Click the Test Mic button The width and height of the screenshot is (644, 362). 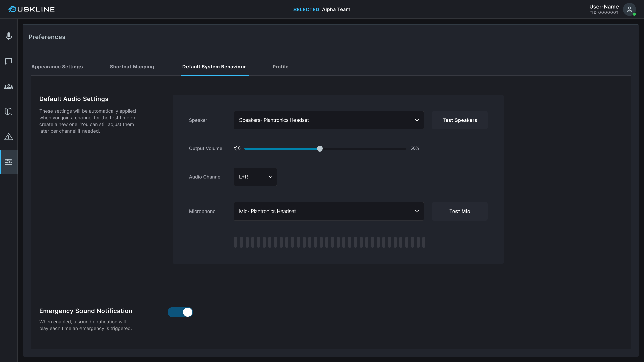460,211
